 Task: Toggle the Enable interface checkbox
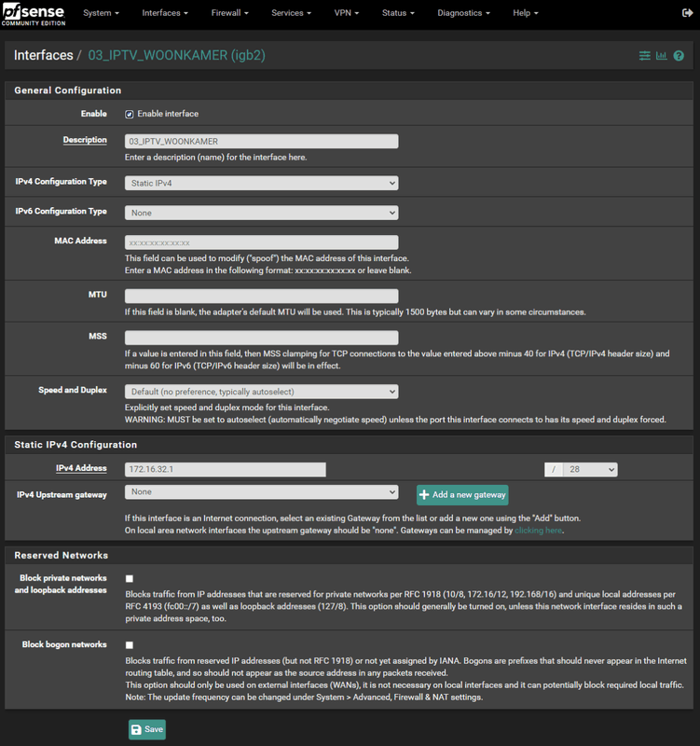pos(129,114)
